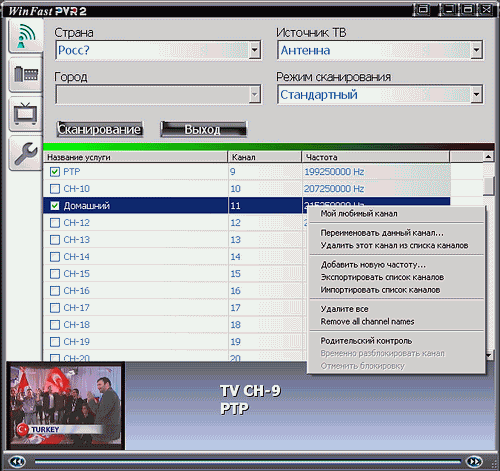Viewport: 500px width, 471px height.
Task: Check the CH-13 channel checkbox
Action: [x=55, y=240]
